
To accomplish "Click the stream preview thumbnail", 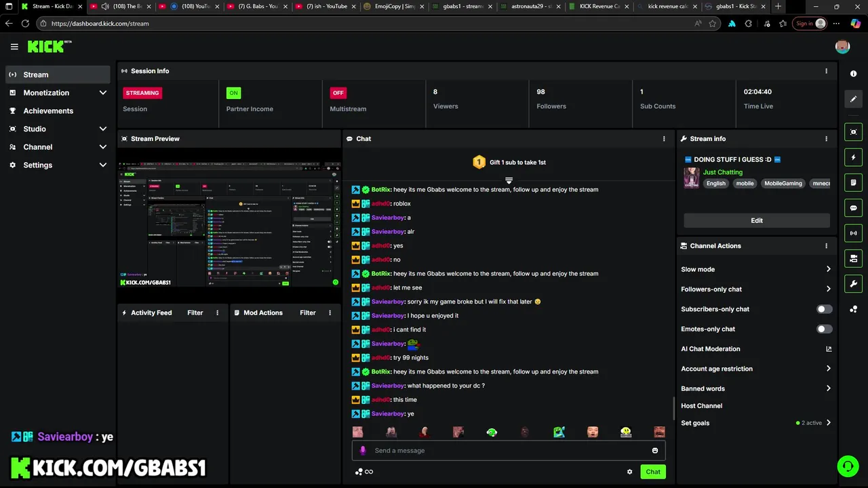I will [229, 224].
